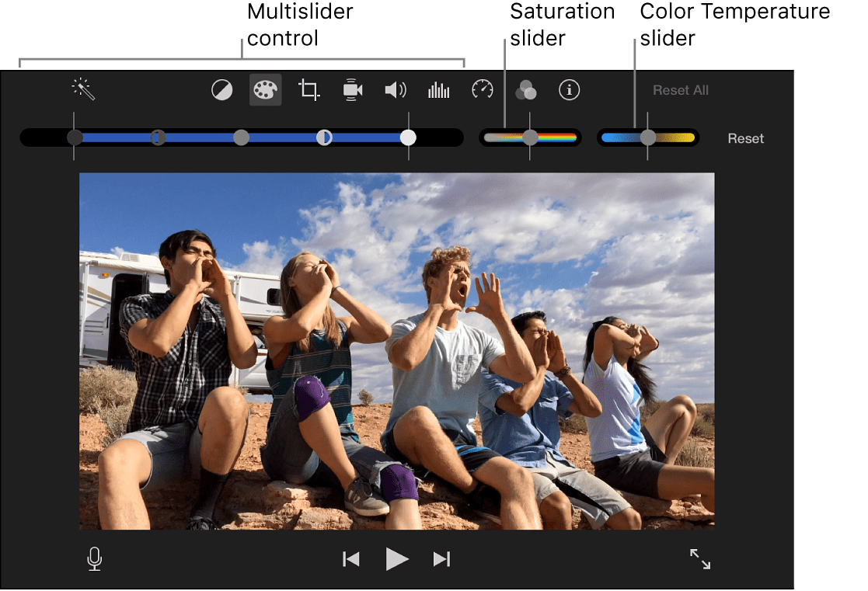
Task: Open the clip Speed tool
Action: (482, 89)
